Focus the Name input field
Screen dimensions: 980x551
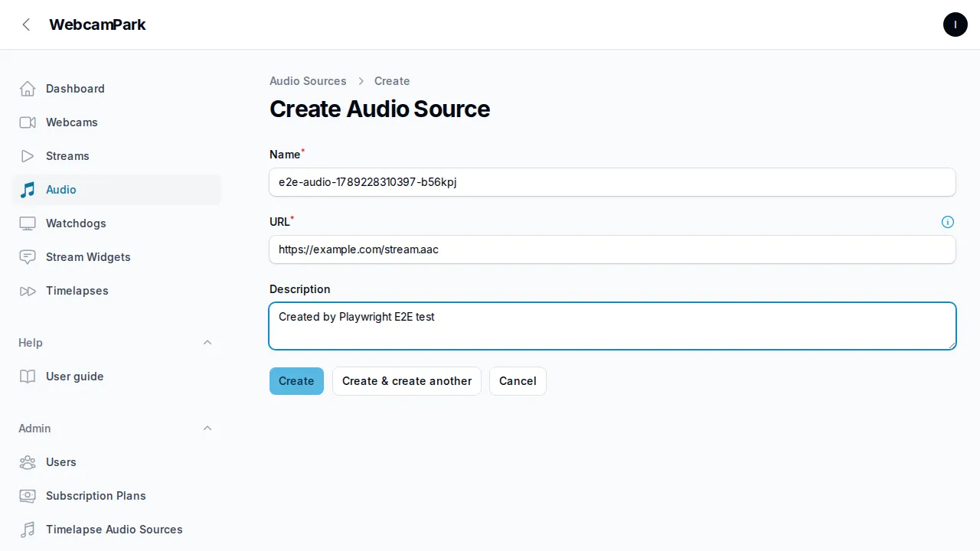[612, 182]
